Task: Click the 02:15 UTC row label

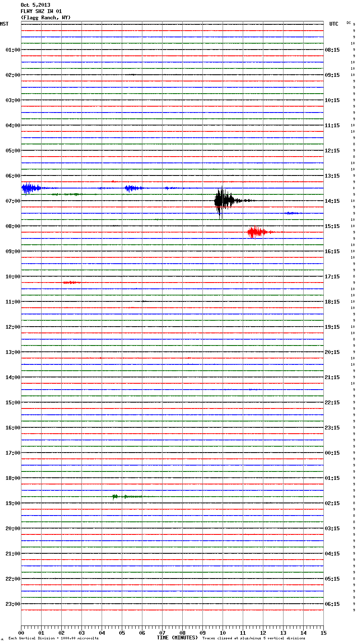Action: coord(332,503)
